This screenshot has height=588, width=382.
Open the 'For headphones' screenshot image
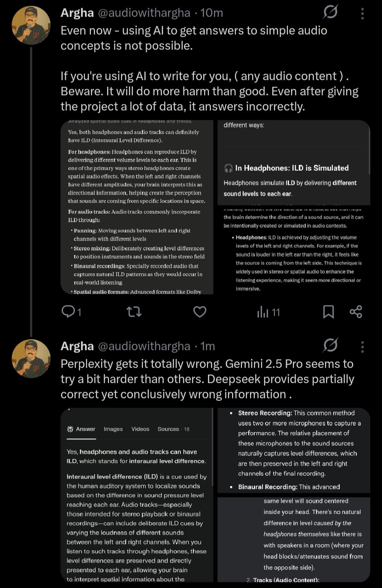[137, 207]
